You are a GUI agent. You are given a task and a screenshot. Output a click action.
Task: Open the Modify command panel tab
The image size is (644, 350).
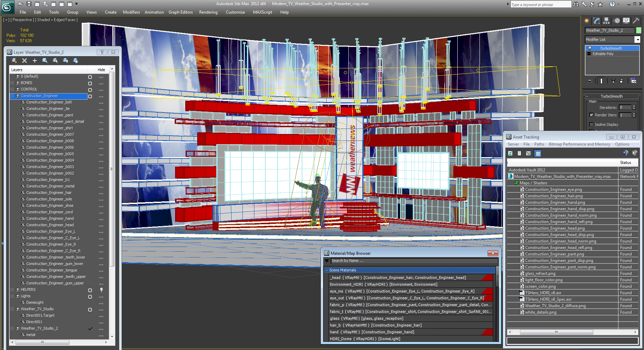(x=597, y=21)
